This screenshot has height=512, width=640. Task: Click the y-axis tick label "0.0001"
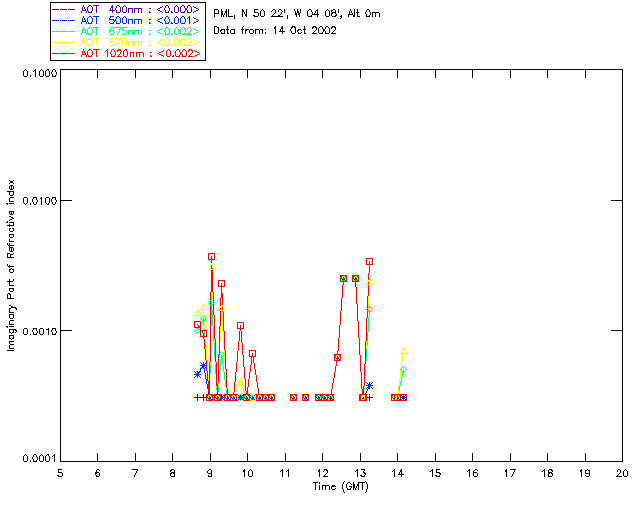(x=39, y=459)
